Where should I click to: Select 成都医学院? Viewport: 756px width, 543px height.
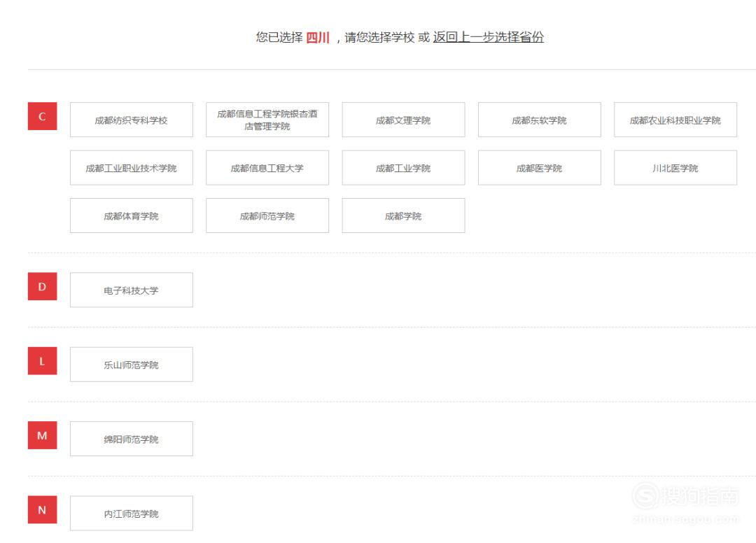coord(539,168)
